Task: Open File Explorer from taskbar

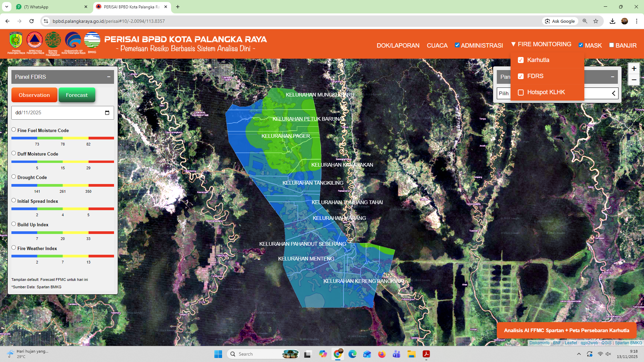Action: pos(411,354)
